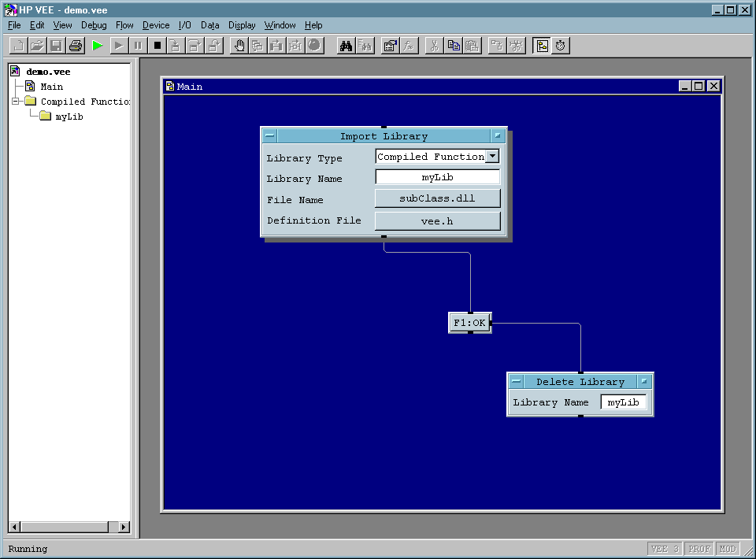The width and height of the screenshot is (756, 559).
Task: Open the Delete Library object menu button
Action: coord(516,382)
